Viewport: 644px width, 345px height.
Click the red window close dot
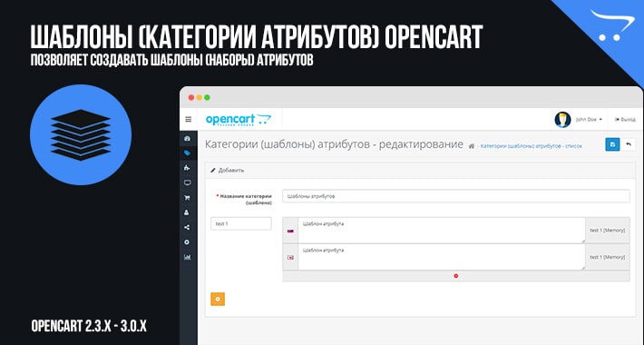tap(191, 97)
